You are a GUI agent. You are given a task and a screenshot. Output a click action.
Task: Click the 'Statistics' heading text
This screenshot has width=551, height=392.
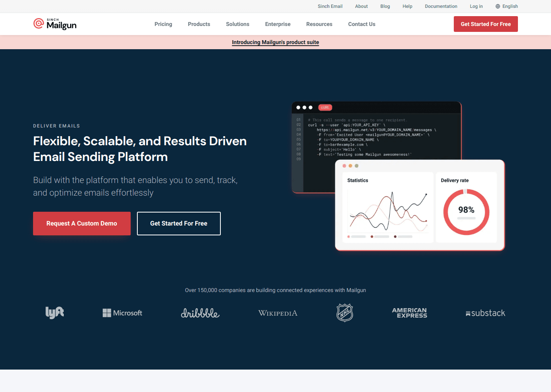click(x=358, y=180)
